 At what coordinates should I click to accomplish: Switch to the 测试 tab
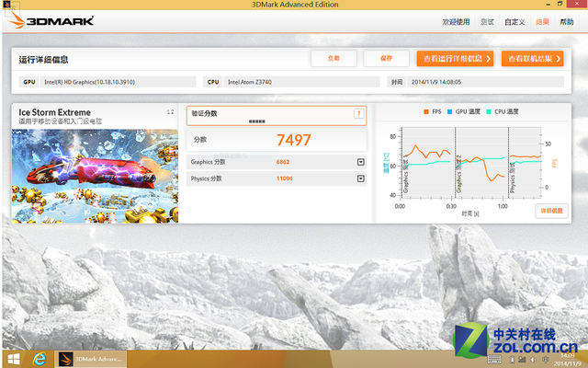487,22
